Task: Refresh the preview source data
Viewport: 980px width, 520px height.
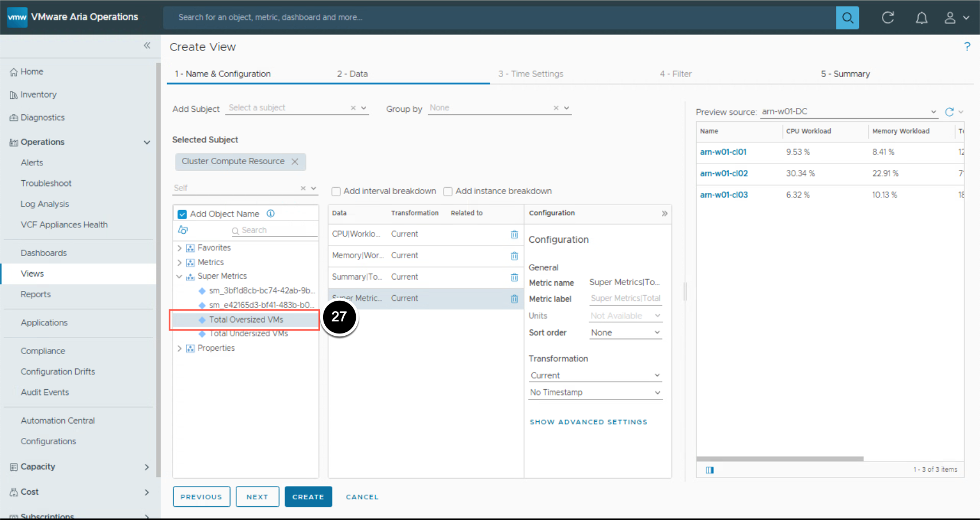Action: pos(950,112)
